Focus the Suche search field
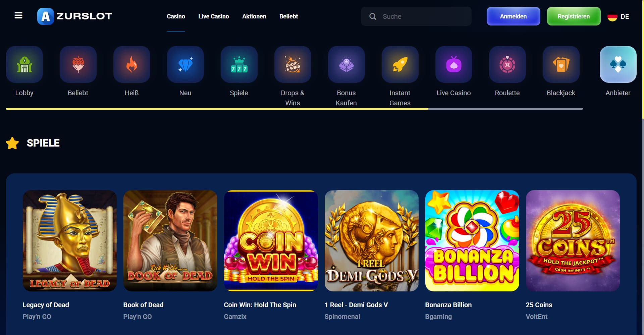Viewport: 644px width, 335px height. [416, 16]
